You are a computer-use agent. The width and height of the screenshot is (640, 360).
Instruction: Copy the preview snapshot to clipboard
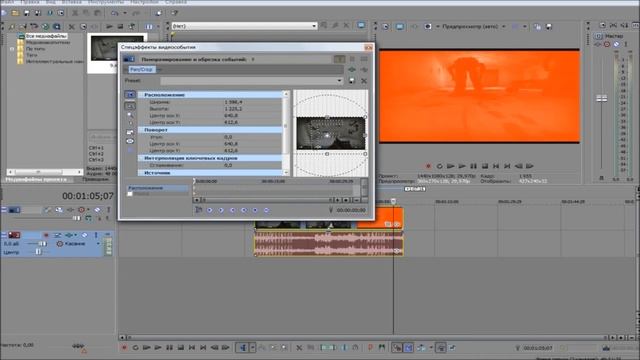538,27
